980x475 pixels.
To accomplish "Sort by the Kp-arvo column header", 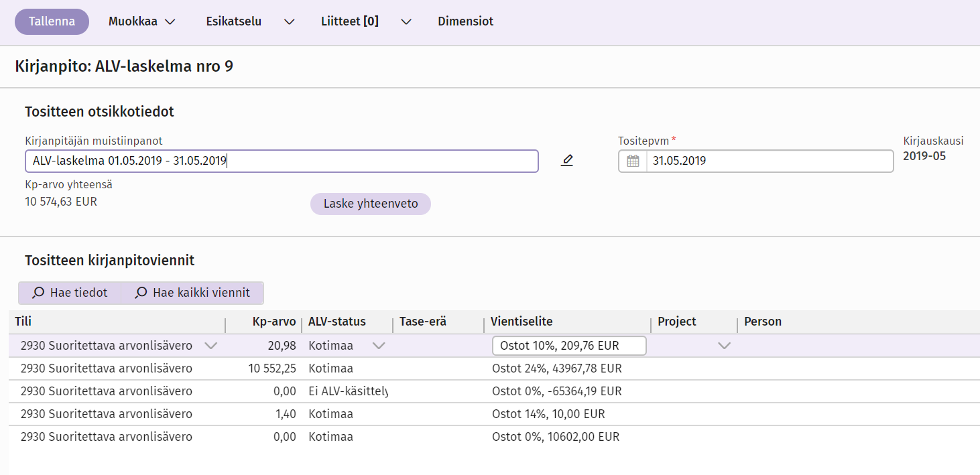I will pyautogui.click(x=274, y=322).
